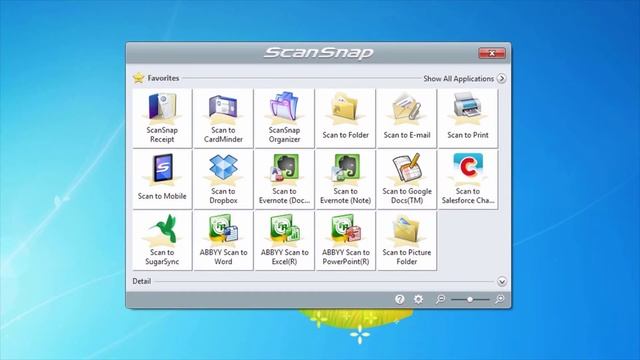Select ABBYY Scan to Word
640x360 pixels.
[x=223, y=240]
